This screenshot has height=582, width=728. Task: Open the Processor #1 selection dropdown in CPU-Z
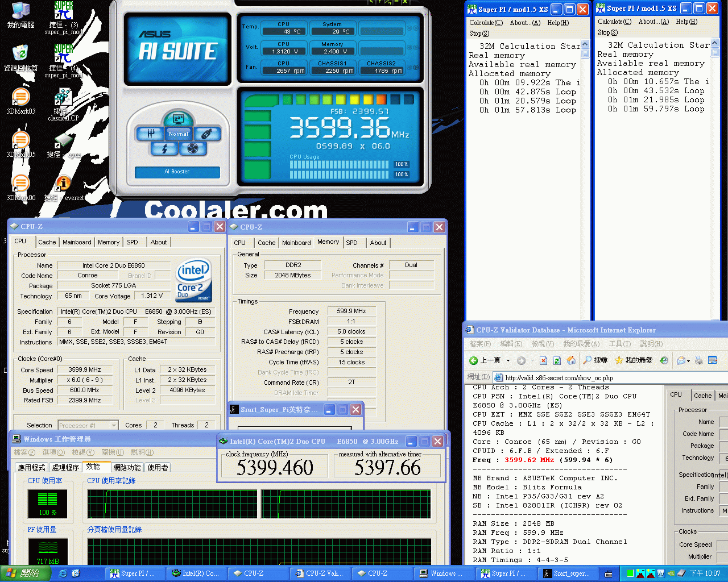coord(115,425)
